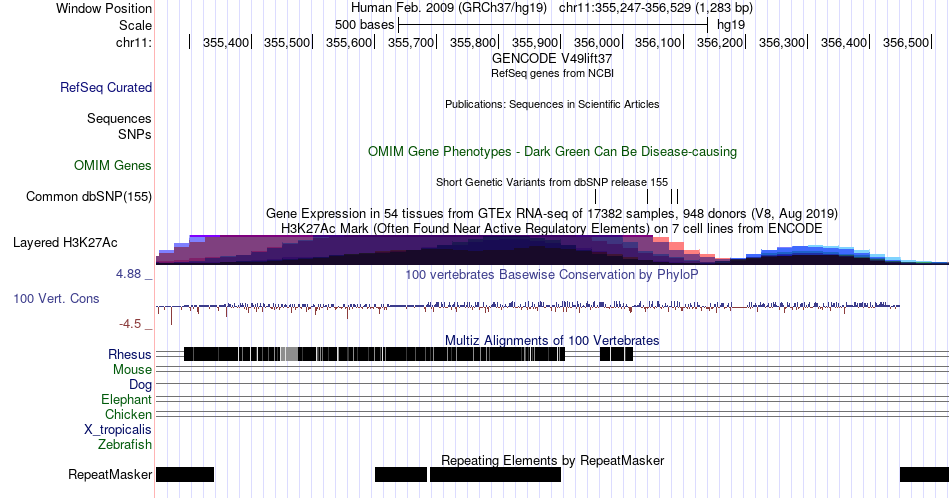
Task: Click the long Rhesus alignment block
Action: (x=374, y=354)
